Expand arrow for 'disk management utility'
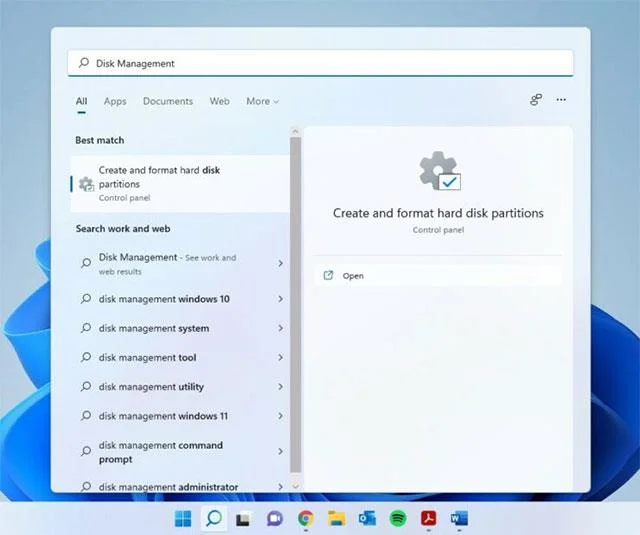 pos(280,386)
